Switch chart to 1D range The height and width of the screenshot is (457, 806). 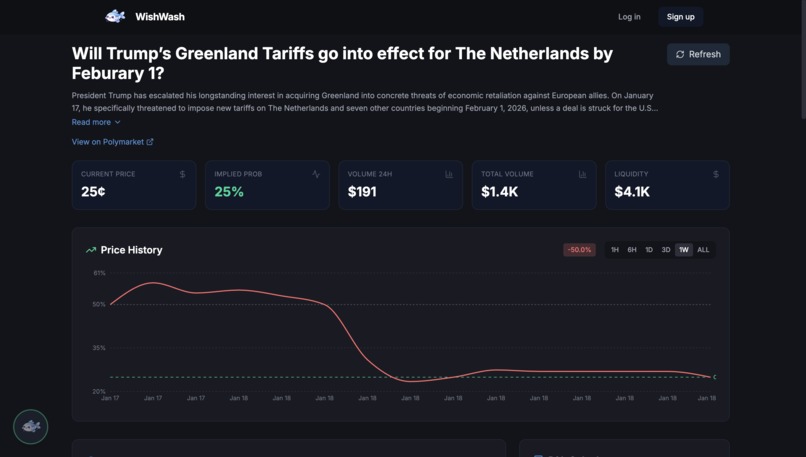pyautogui.click(x=649, y=250)
